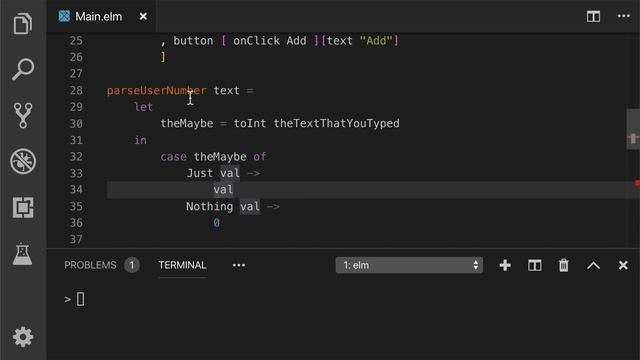Switch to the PROBLEMS panel tab
Viewport: 640px width, 360px height.
pyautogui.click(x=90, y=265)
